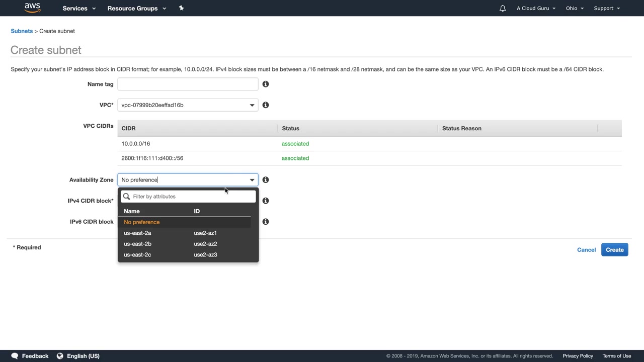Click info icon beside Availability Zone
The image size is (644, 362).
click(x=266, y=180)
